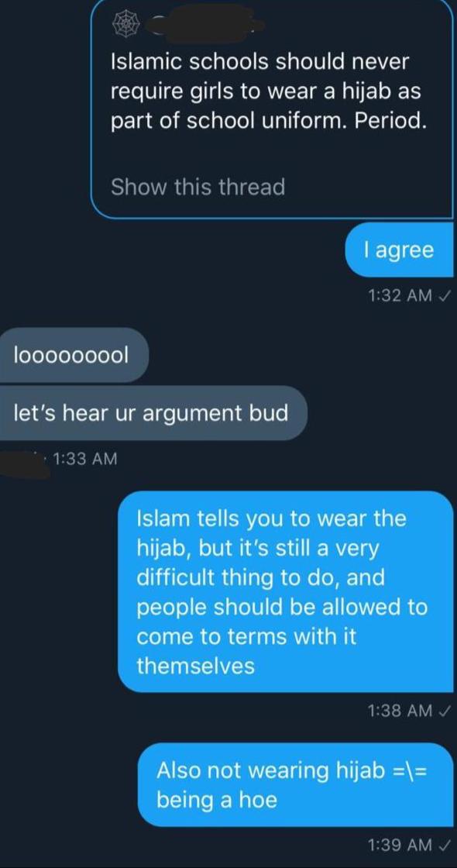457x868 pixels.
Task: Select the "Islam tells you to wear" message
Action: (286, 592)
